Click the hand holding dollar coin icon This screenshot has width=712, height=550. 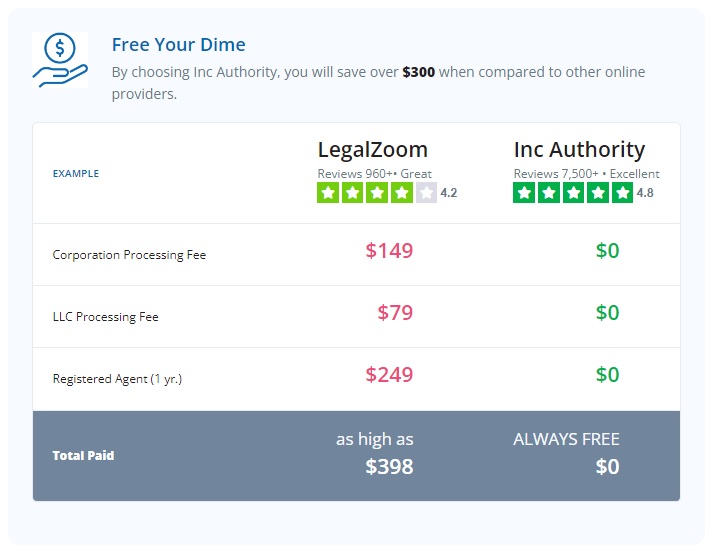pyautogui.click(x=60, y=60)
